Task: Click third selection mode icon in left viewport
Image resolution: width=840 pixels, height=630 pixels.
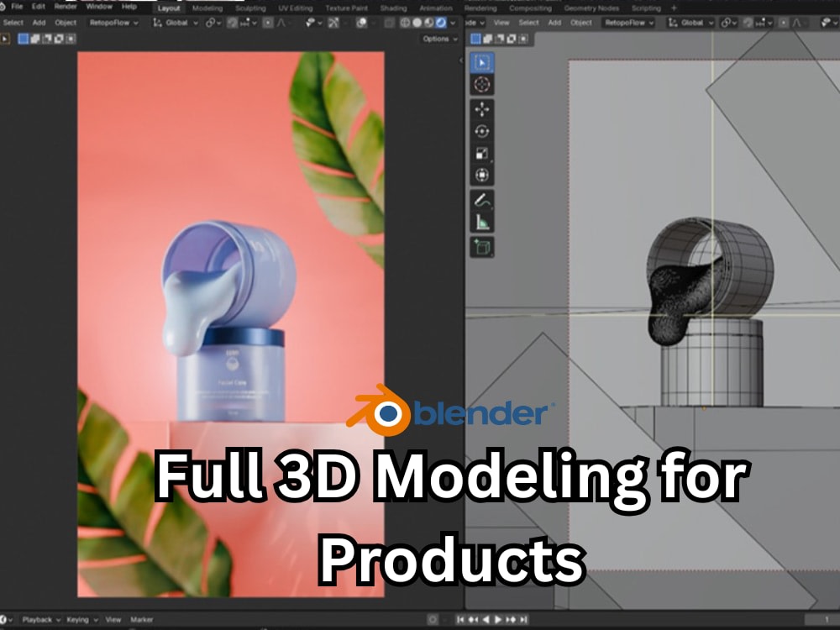Action: click(x=46, y=39)
